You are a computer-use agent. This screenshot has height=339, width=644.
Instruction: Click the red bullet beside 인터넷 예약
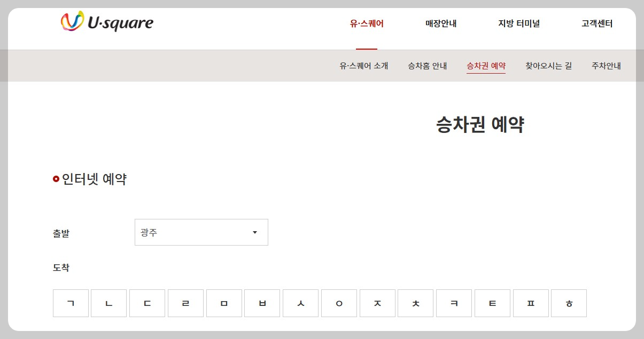(55, 179)
